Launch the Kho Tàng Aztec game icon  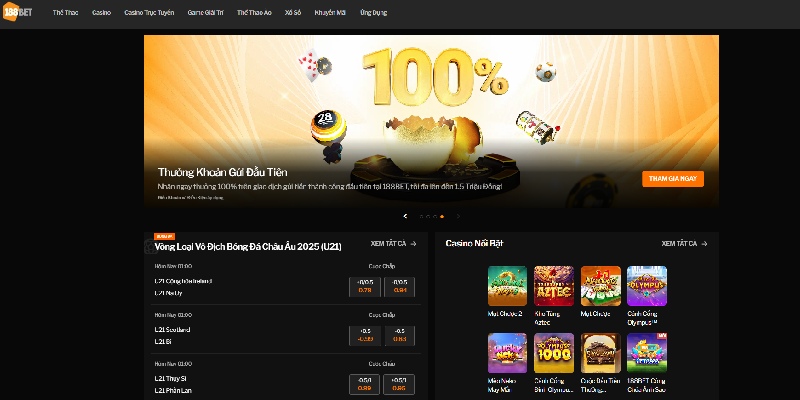553,285
